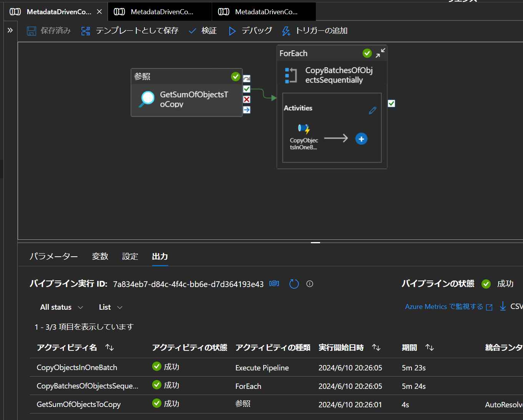This screenshot has width=523, height=420.
Task: Sort by 実行開始日時 column
Action: (x=376, y=347)
